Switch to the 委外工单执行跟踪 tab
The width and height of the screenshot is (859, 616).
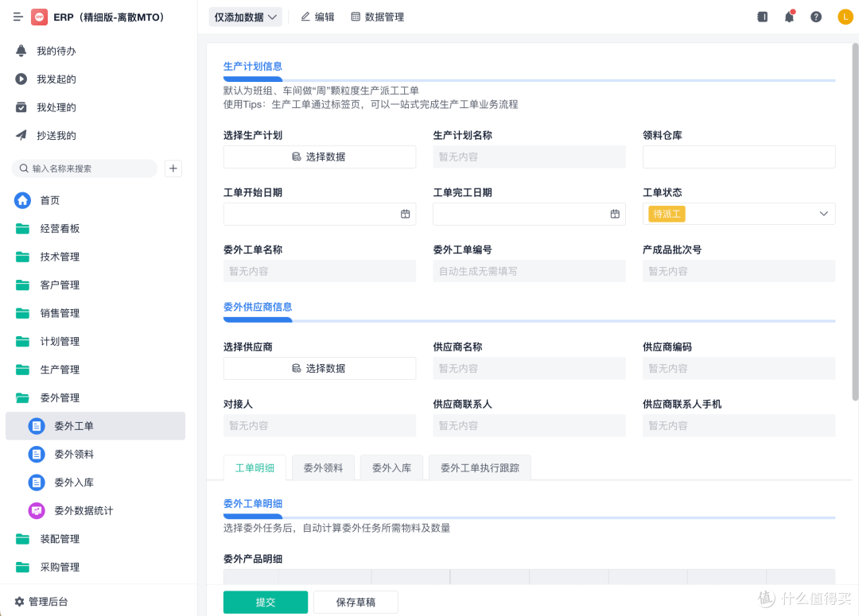tap(480, 467)
